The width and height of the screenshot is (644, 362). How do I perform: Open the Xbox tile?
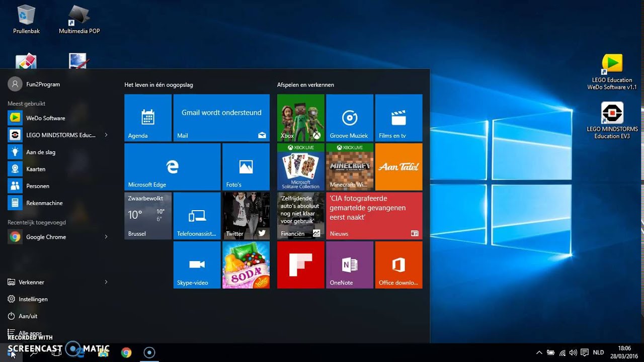[301, 118]
